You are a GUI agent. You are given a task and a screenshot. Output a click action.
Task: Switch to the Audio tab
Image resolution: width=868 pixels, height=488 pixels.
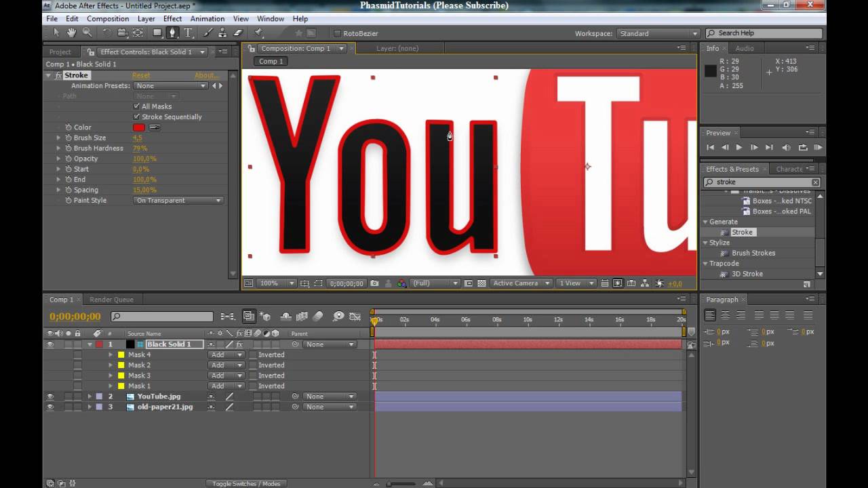tap(745, 48)
